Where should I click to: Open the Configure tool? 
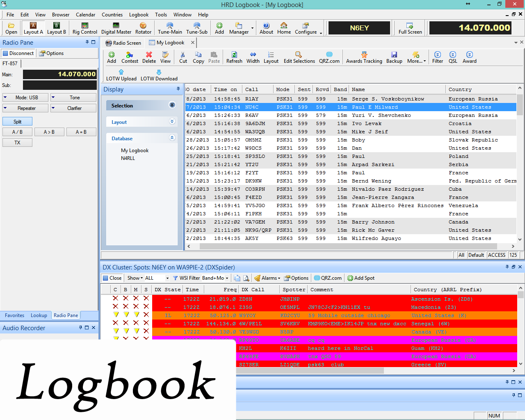[306, 28]
